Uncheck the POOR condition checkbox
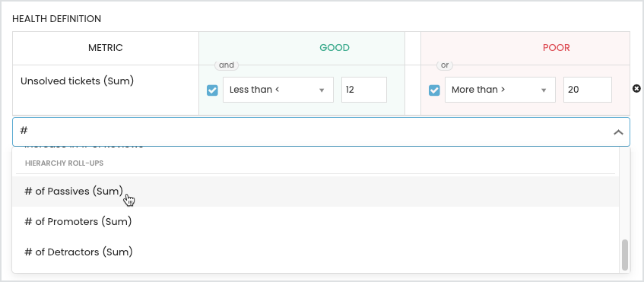Screen dimensions: 644x282 coord(434,90)
